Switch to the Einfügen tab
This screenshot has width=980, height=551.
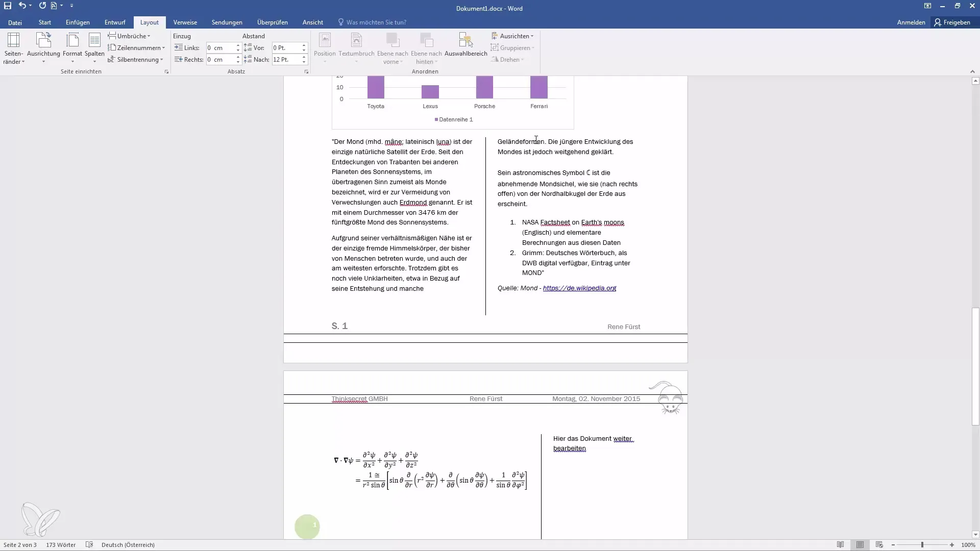(x=78, y=22)
